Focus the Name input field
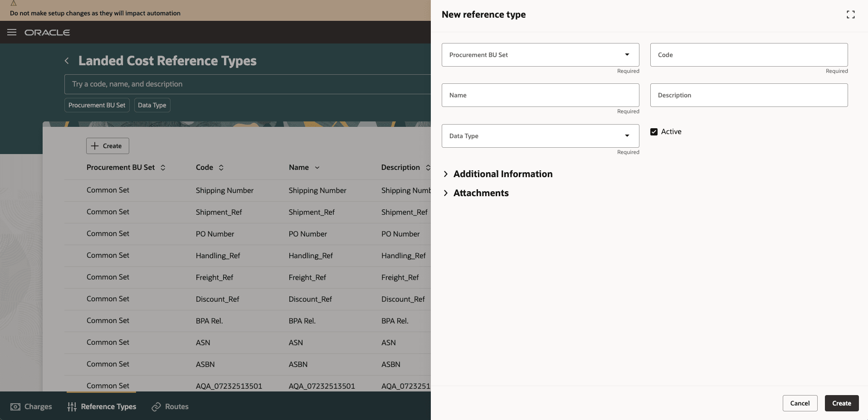 pyautogui.click(x=541, y=95)
